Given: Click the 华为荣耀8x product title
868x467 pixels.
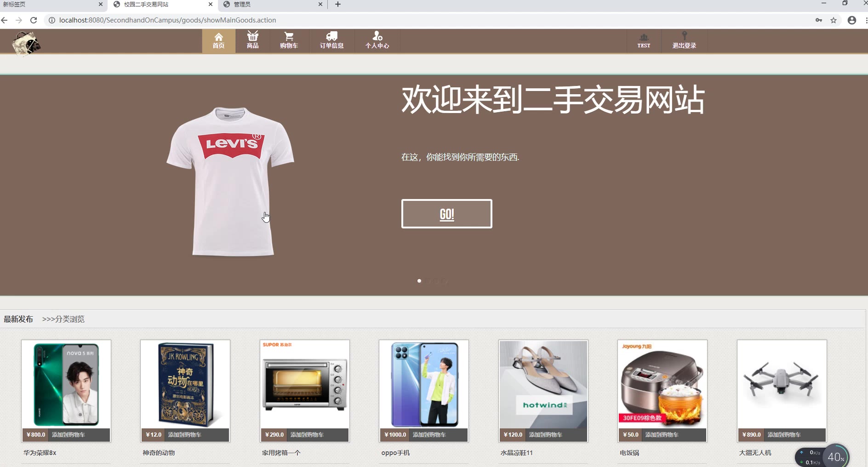Looking at the screenshot, I should [x=40, y=453].
